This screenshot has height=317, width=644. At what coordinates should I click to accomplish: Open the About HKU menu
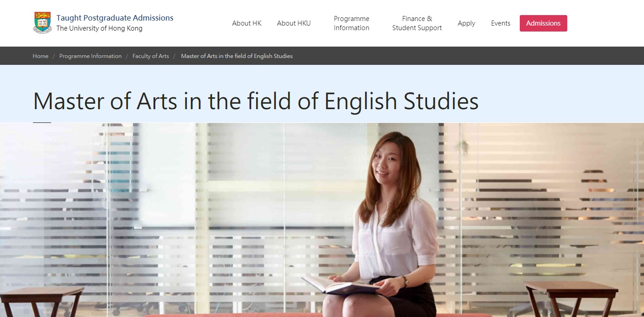294,23
